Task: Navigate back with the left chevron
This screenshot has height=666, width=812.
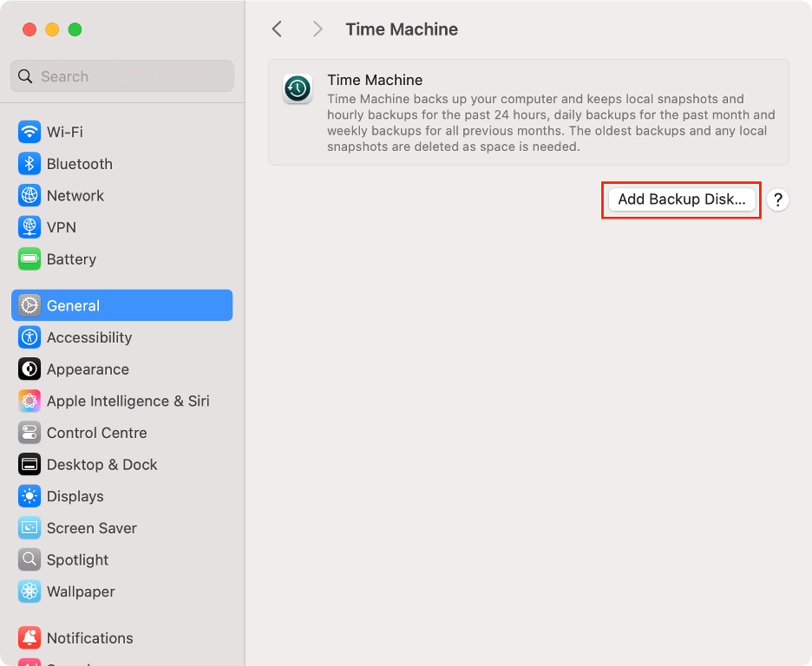Action: click(x=277, y=29)
